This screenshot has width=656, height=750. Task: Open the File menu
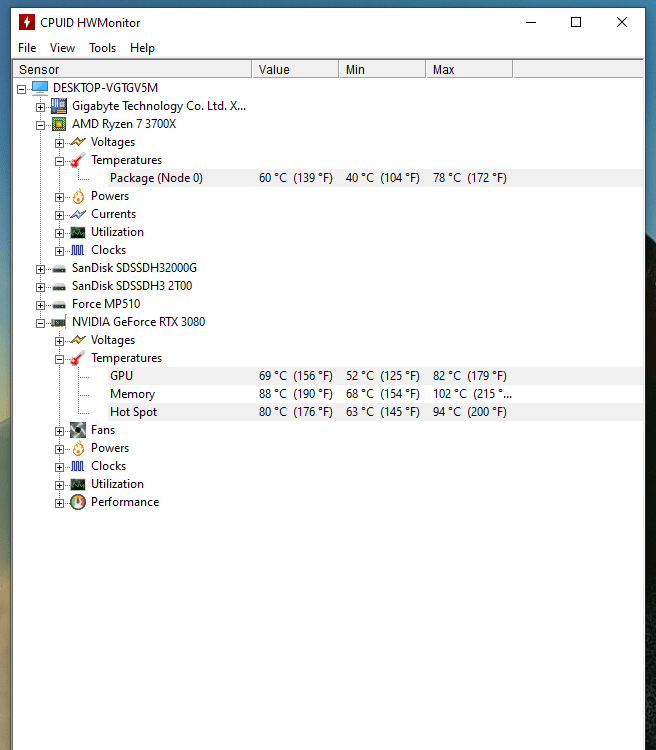[27, 48]
